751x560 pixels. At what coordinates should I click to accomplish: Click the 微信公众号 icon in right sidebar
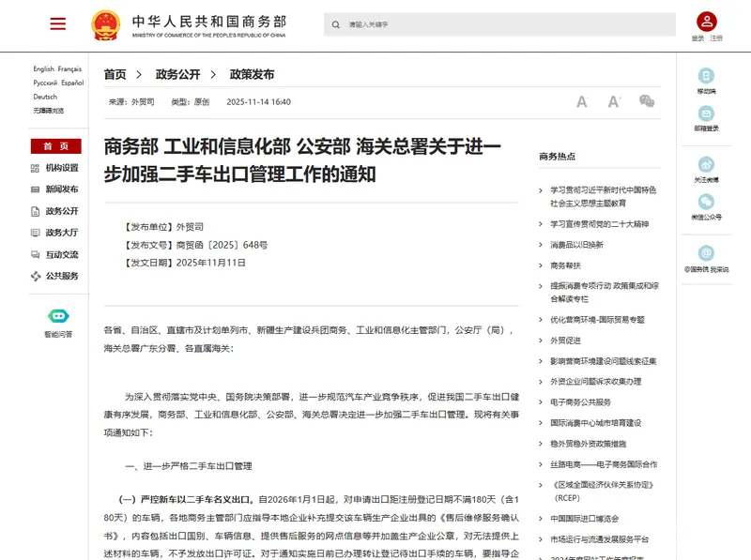(706, 202)
